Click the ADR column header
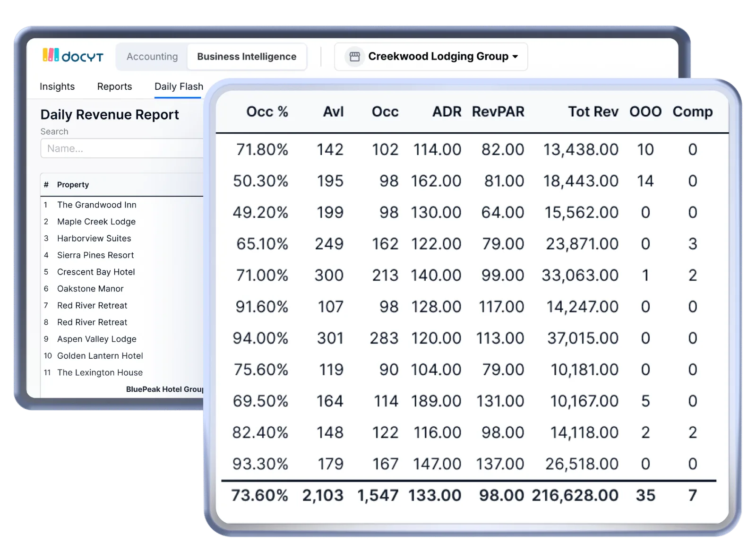 (x=447, y=112)
